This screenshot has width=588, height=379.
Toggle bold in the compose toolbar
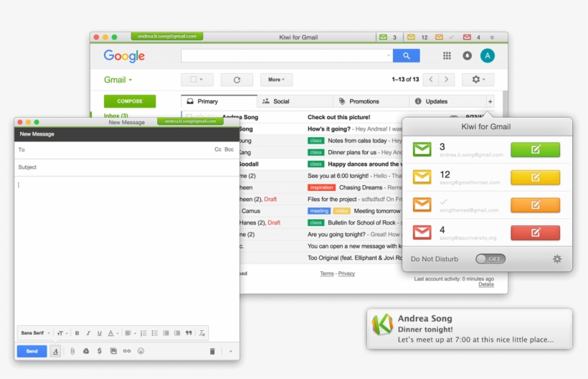[x=77, y=333]
